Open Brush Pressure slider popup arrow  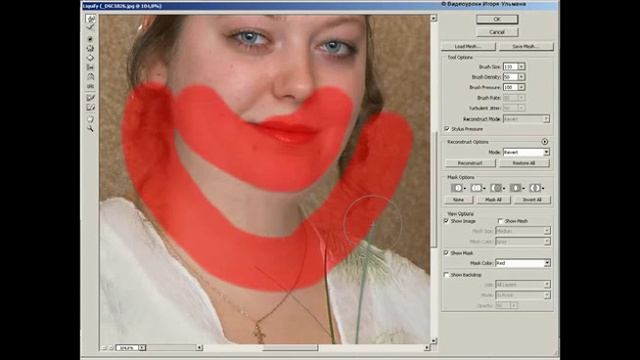click(x=522, y=87)
